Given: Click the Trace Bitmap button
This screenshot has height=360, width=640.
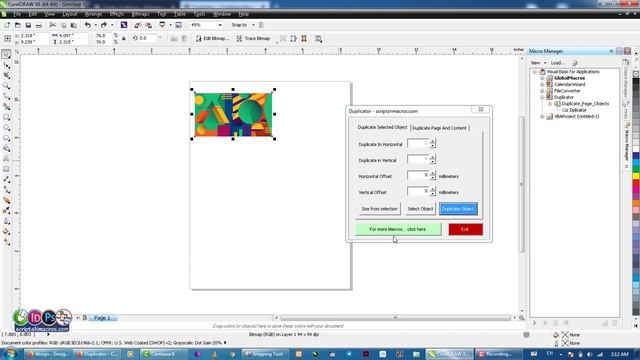Looking at the screenshot, I should pyautogui.click(x=253, y=38).
